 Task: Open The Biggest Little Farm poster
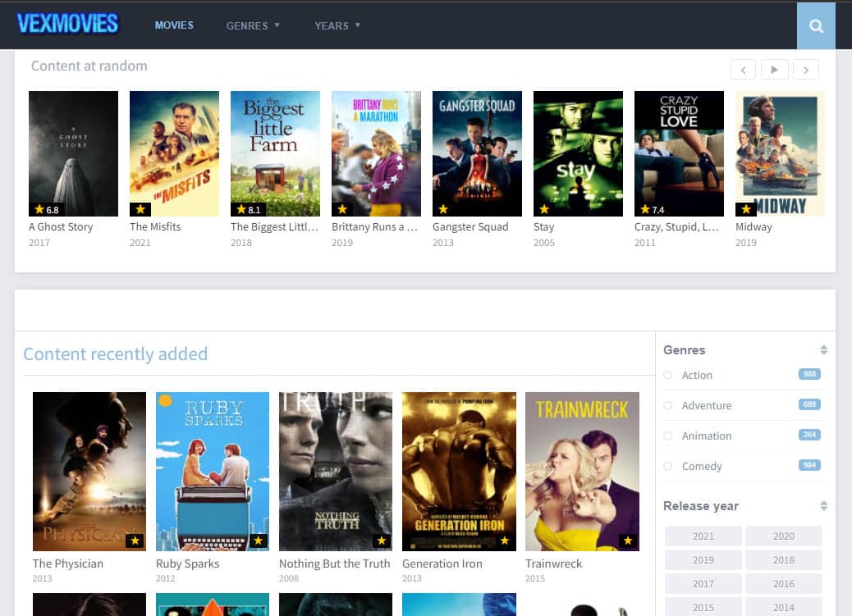coord(276,153)
